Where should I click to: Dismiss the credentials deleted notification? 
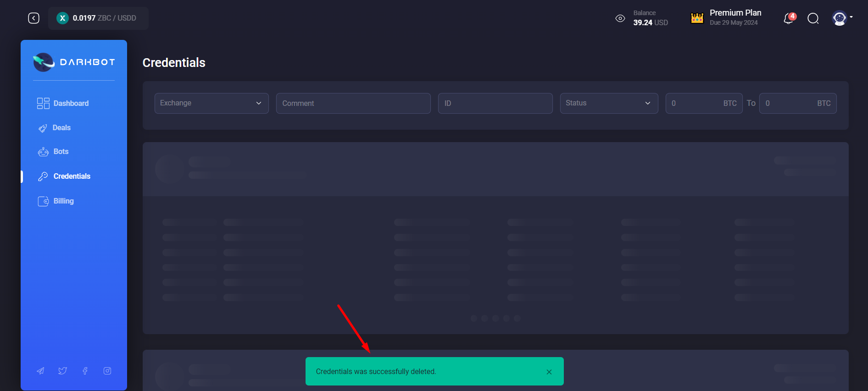[549, 372]
